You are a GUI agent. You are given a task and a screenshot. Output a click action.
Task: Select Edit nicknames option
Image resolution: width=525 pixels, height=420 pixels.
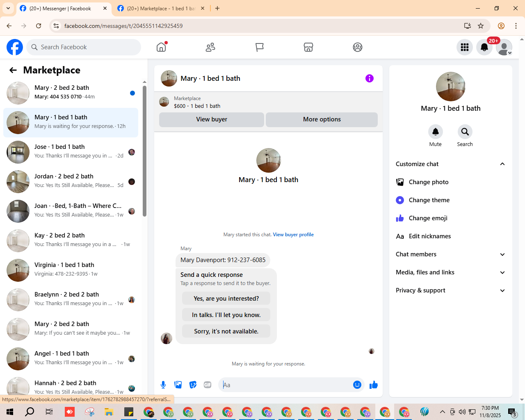click(451, 236)
